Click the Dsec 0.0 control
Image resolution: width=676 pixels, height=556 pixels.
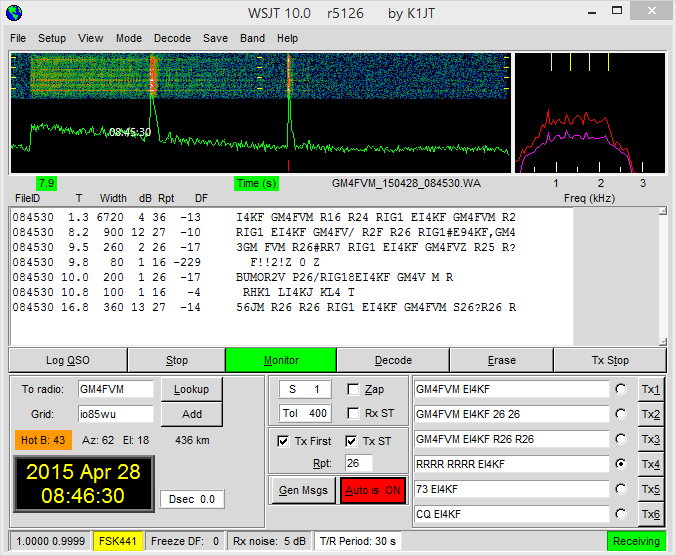pyautogui.click(x=192, y=499)
